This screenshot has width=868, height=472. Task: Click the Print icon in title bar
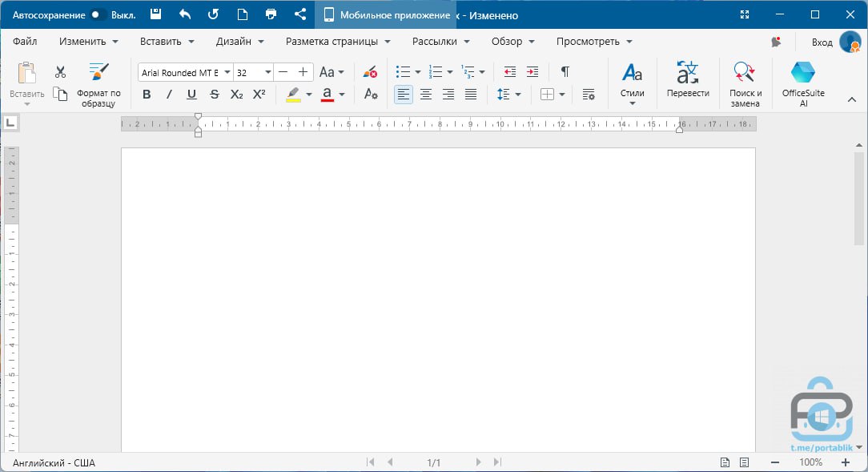click(x=271, y=14)
